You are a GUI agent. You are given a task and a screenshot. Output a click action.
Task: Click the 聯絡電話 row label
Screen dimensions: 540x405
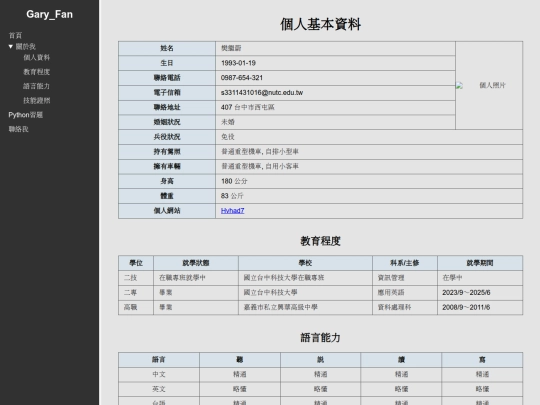[x=167, y=78]
